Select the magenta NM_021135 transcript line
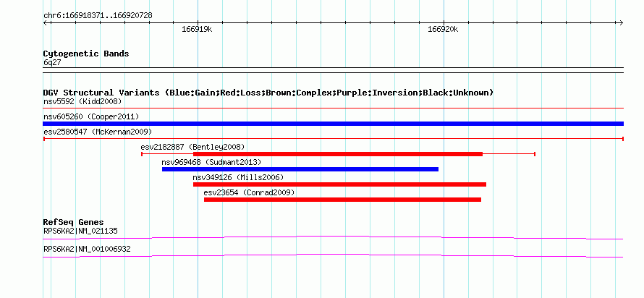This screenshot has width=644, height=298. (333, 237)
